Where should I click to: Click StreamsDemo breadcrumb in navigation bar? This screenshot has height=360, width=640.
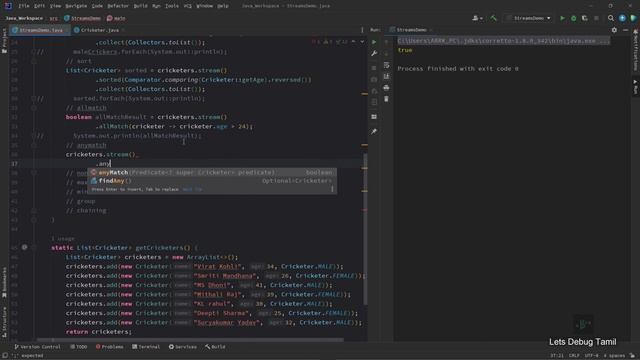pyautogui.click(x=83, y=18)
